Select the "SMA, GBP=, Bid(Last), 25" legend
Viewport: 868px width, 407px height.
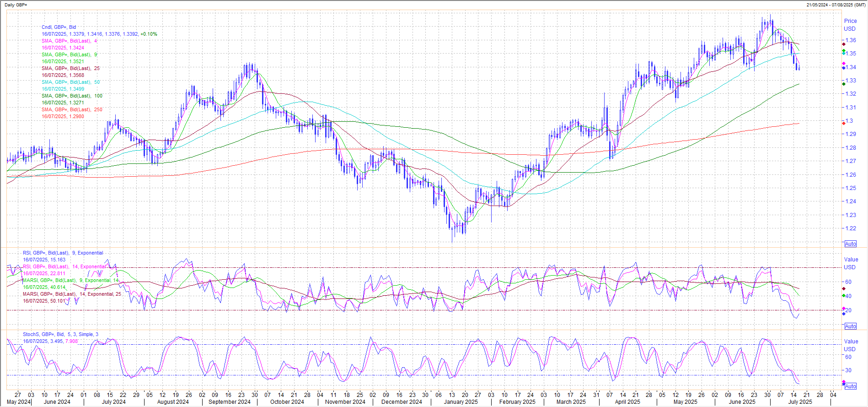(70, 68)
